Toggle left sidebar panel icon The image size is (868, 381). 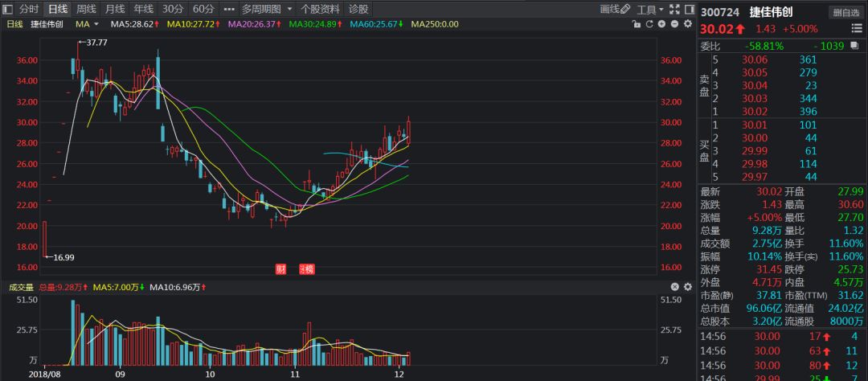(7, 10)
